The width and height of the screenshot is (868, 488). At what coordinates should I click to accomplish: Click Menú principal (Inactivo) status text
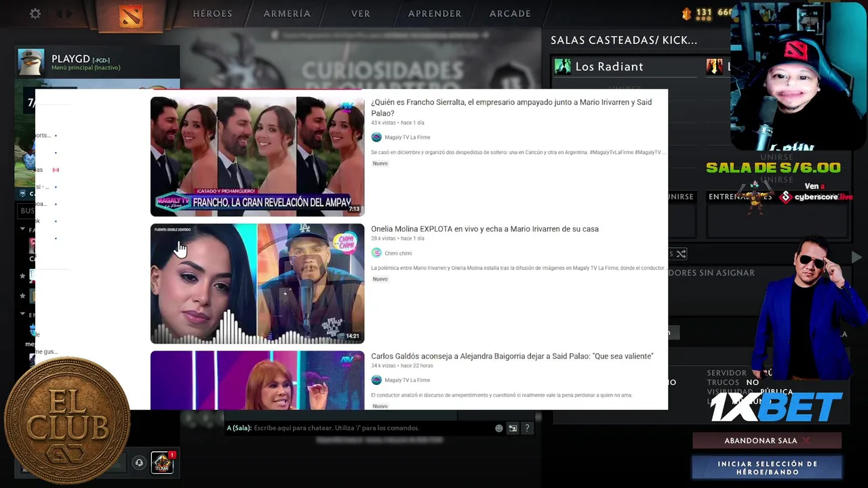tap(85, 68)
